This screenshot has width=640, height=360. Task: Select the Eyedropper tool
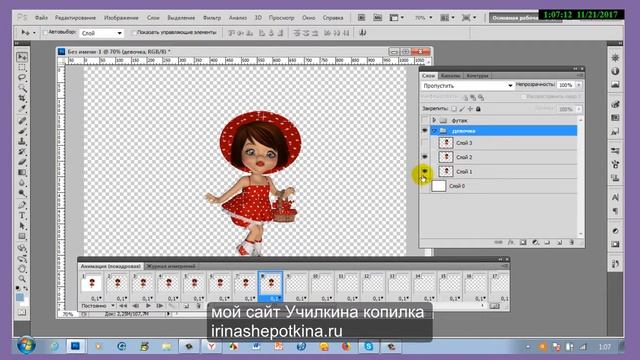pos(22,109)
